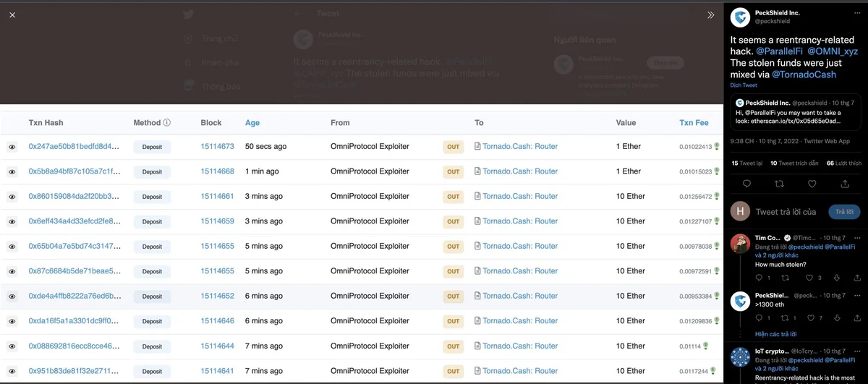The image size is (868, 384).
Task: Open transaction hash 0x6eff434a4d33efcd2fe8
Action: 75,221
